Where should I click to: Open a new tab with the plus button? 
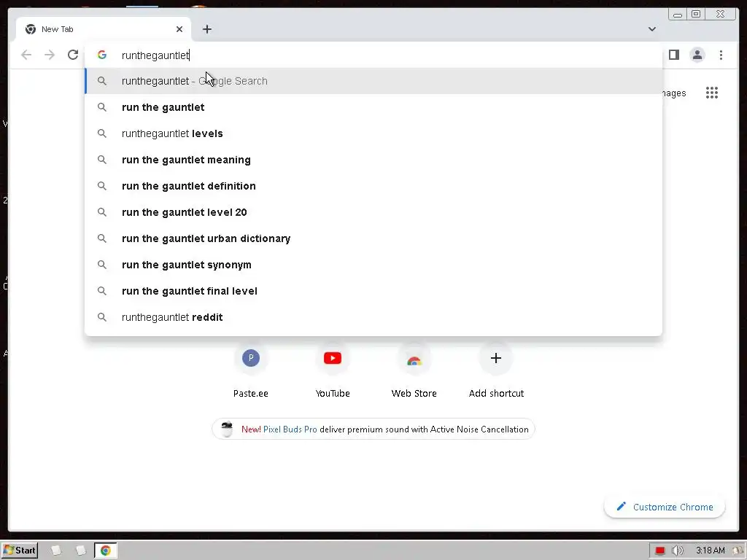pyautogui.click(x=206, y=29)
